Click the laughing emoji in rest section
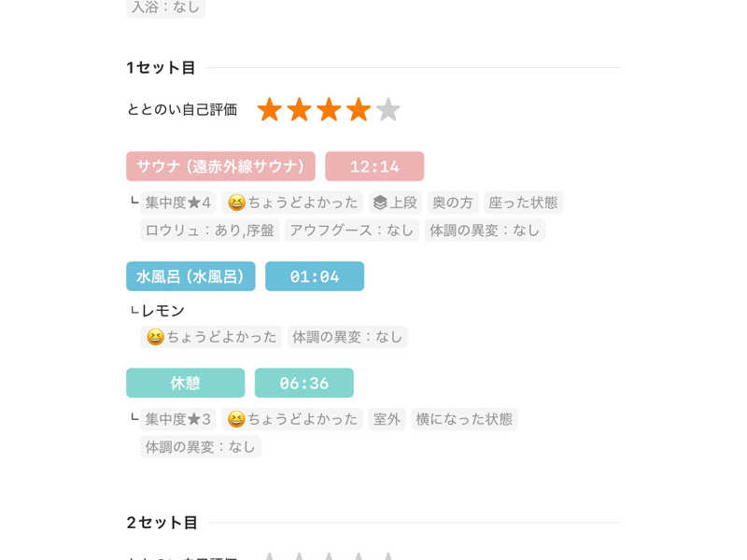This screenshot has height=560, width=747. (x=236, y=419)
